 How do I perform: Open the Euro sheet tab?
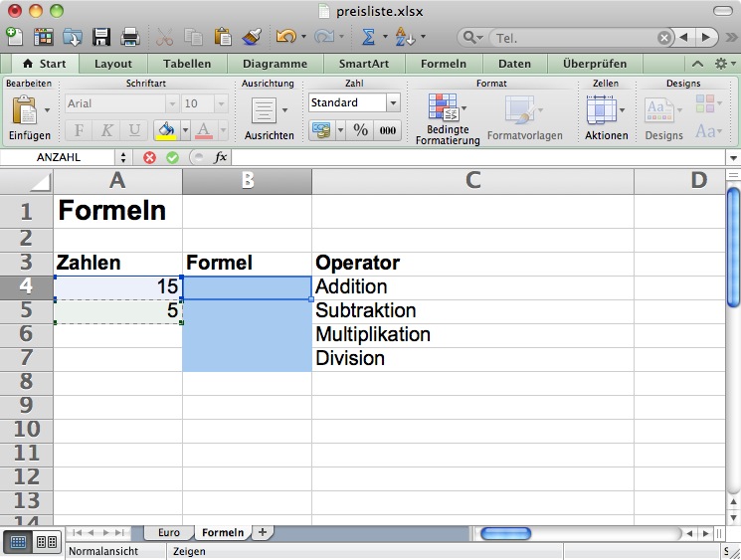(x=169, y=533)
